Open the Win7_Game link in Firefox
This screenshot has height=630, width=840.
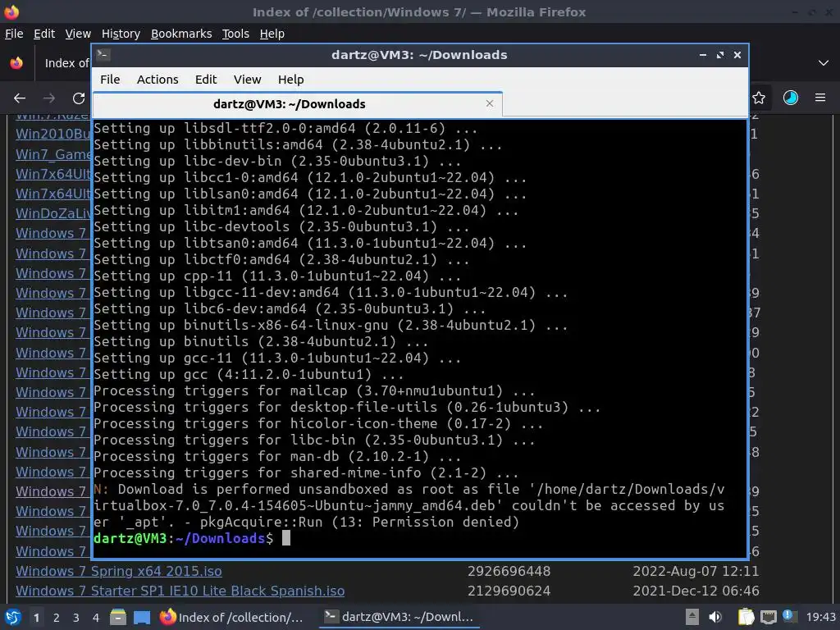coord(53,154)
